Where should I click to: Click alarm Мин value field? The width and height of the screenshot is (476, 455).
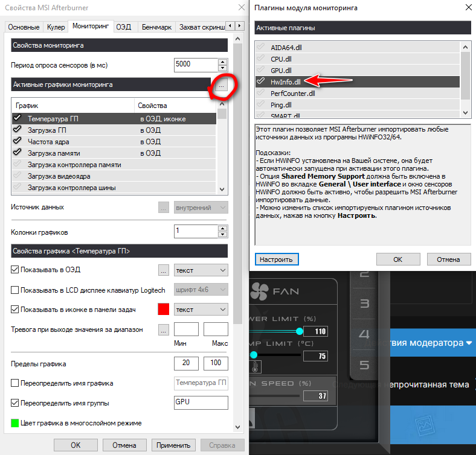(186, 329)
